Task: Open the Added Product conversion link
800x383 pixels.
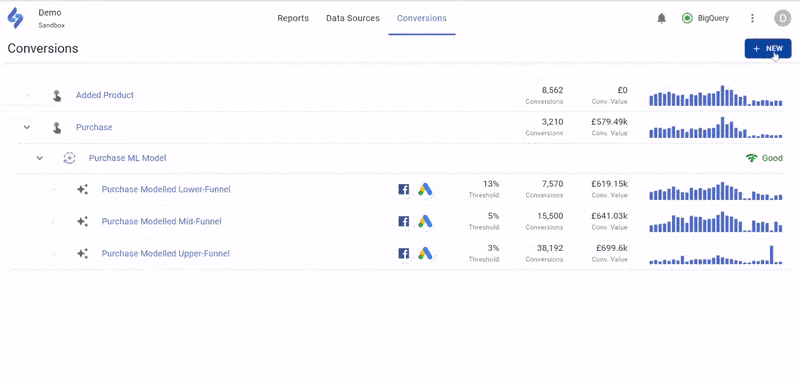Action: pos(105,95)
